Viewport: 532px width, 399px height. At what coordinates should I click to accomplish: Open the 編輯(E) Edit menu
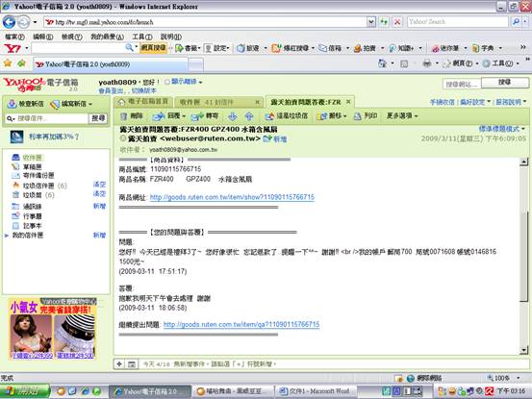click(x=42, y=37)
